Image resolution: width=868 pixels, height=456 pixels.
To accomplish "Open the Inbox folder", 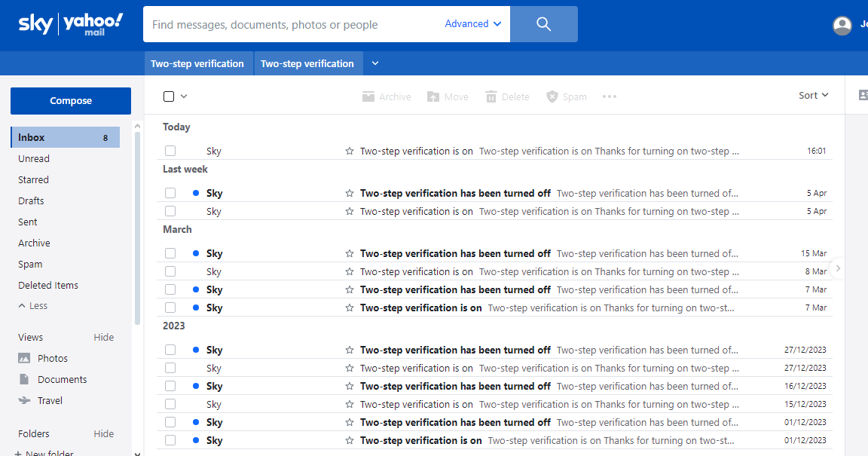I will pos(66,137).
